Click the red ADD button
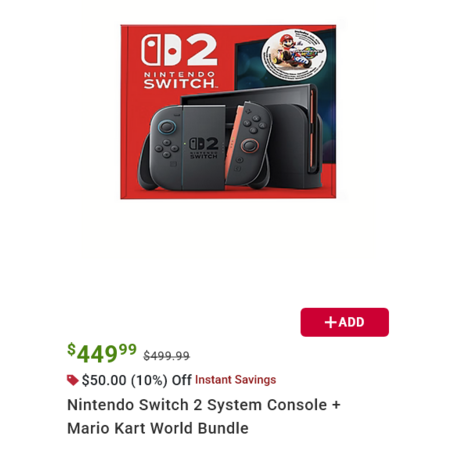This screenshot has height=450, width=450. [x=344, y=322]
